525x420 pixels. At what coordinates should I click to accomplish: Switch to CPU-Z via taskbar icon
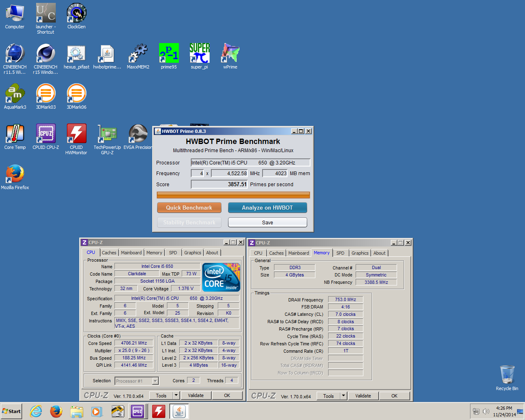137,411
